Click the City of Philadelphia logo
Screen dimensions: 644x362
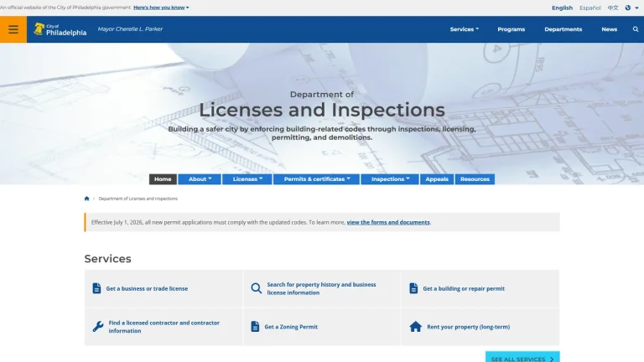tap(60, 29)
